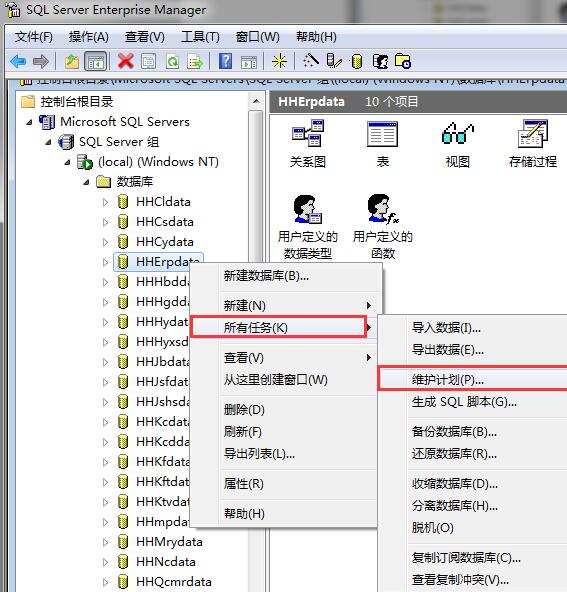Collapse the Microsoft SQL Servers node
The height and width of the screenshot is (592, 567).
(29, 122)
